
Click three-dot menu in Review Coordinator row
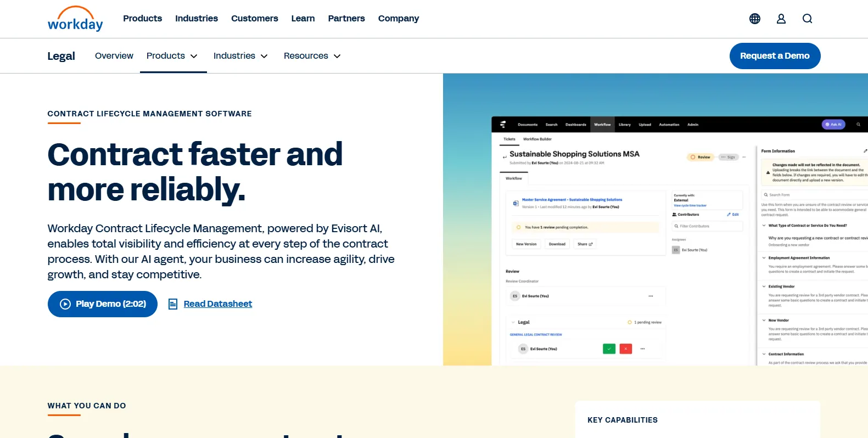coord(651,296)
